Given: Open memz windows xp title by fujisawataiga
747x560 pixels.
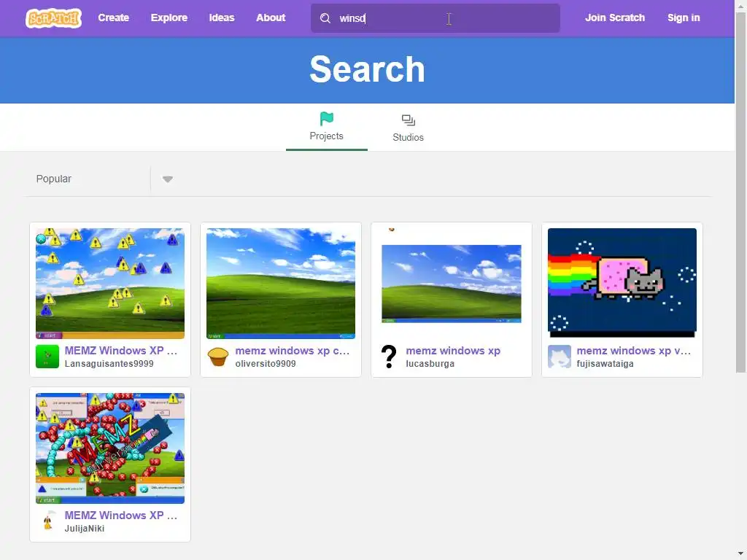Looking at the screenshot, I should coord(634,351).
